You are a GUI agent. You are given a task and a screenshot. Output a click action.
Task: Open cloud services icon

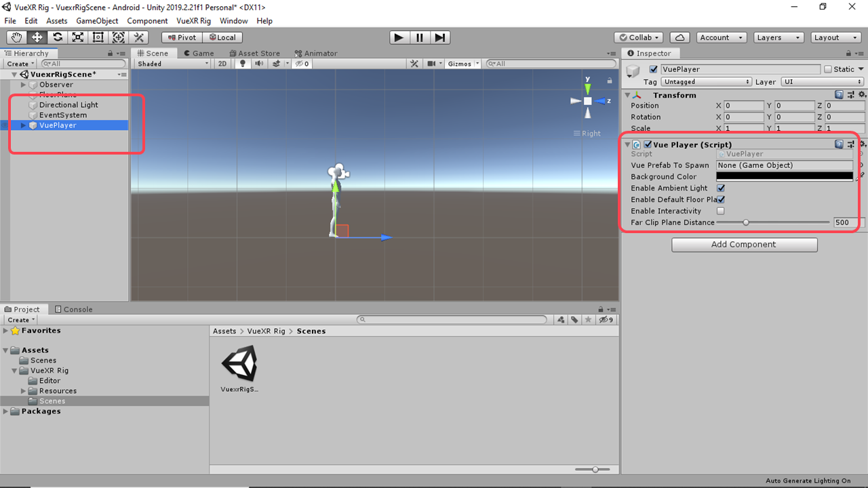pyautogui.click(x=680, y=37)
